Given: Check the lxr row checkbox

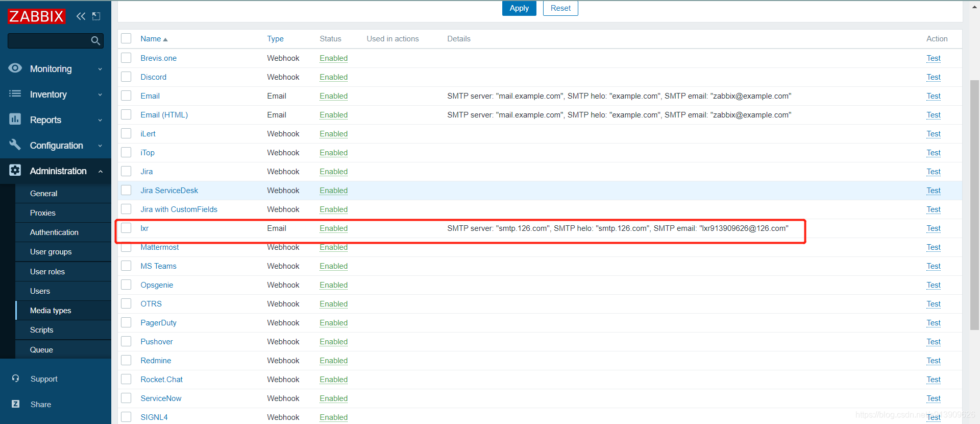Looking at the screenshot, I should click(x=126, y=228).
